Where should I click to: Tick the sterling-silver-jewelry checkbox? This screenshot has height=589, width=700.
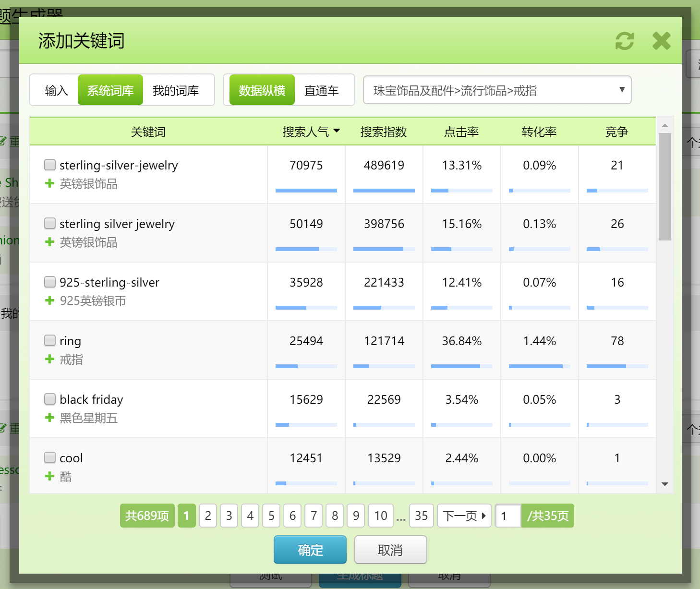point(50,165)
